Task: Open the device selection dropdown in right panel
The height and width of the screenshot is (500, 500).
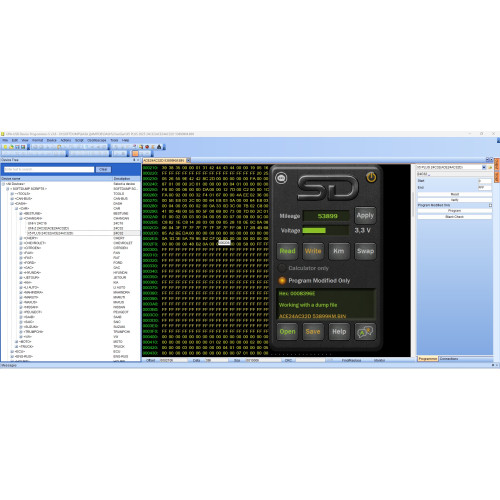Action: click(x=484, y=167)
